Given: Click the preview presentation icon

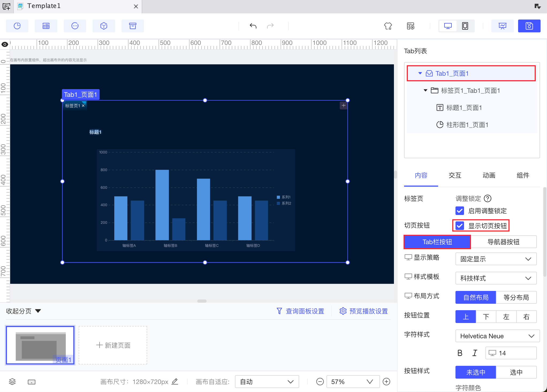Looking at the screenshot, I should pos(502,26).
